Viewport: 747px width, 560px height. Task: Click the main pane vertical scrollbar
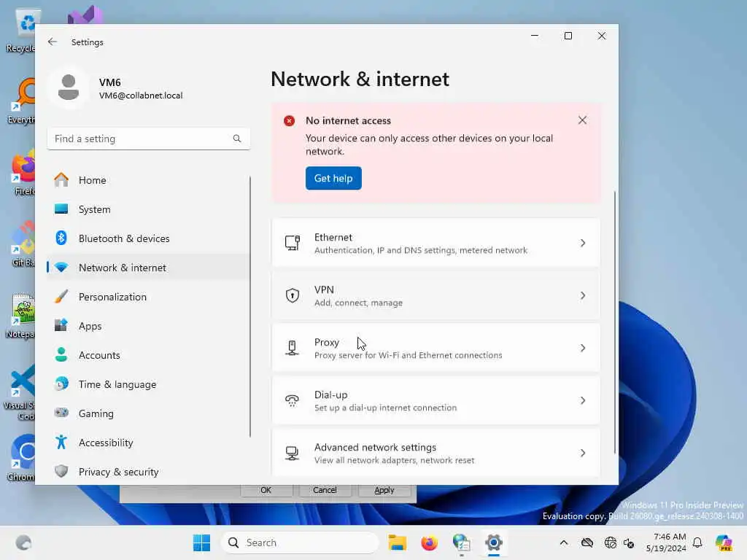tap(614, 322)
